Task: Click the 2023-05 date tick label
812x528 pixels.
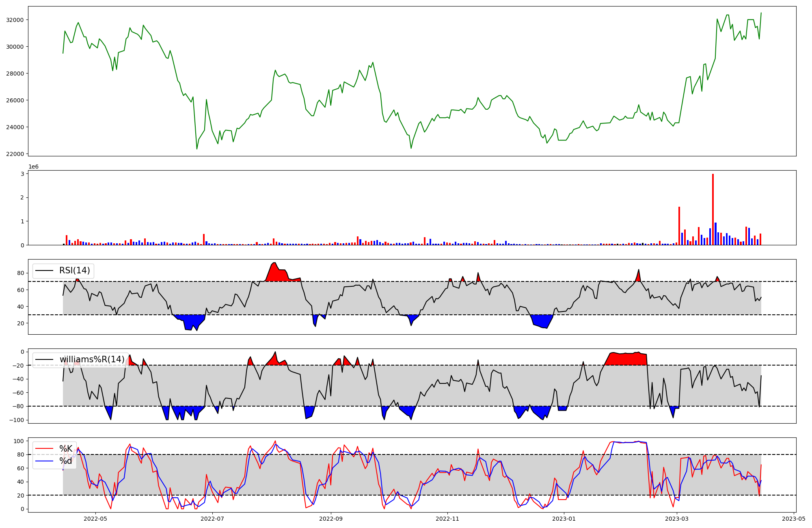Action: 794,519
